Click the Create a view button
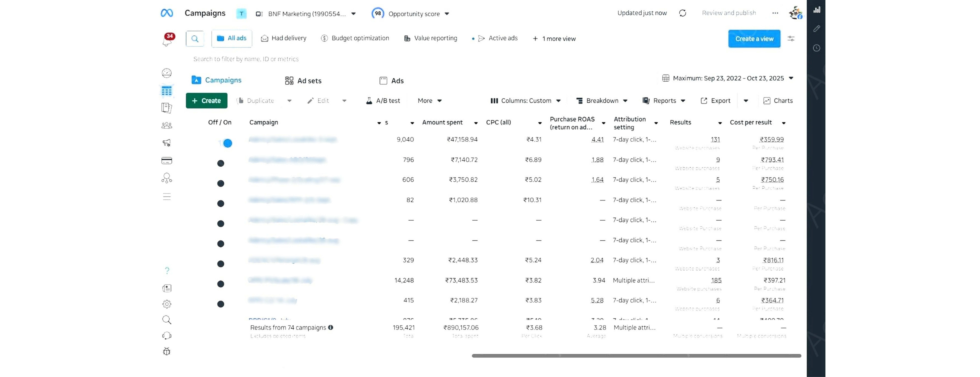The image size is (980, 377). click(x=754, y=39)
